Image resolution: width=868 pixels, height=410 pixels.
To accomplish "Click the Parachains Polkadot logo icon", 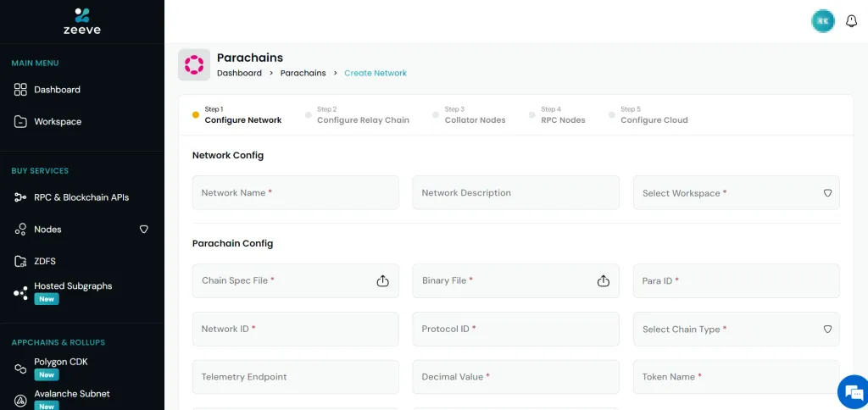I will tap(194, 65).
